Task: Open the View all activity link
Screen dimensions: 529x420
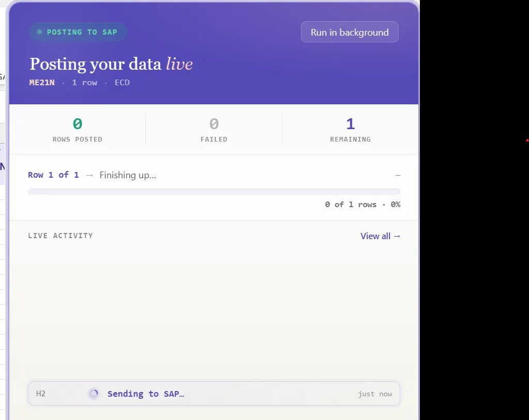Action: click(380, 236)
